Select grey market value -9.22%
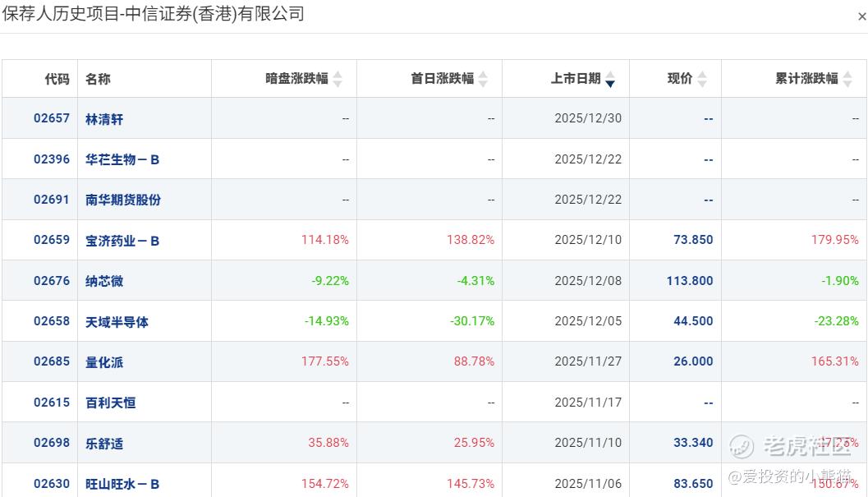Viewport: 868px width, 497px height. (330, 280)
